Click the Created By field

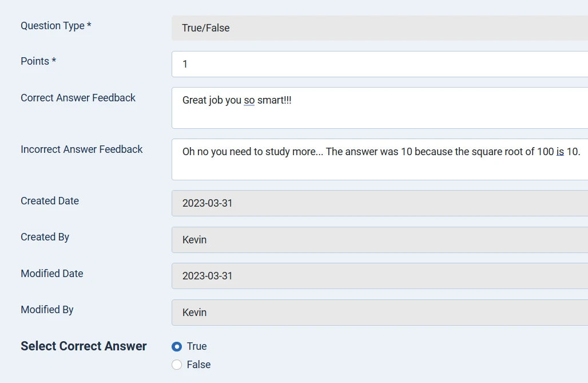pos(378,240)
